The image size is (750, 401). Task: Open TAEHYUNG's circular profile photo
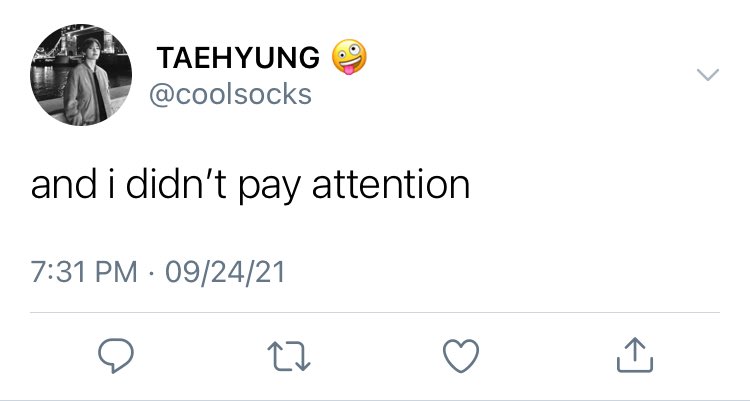point(81,75)
